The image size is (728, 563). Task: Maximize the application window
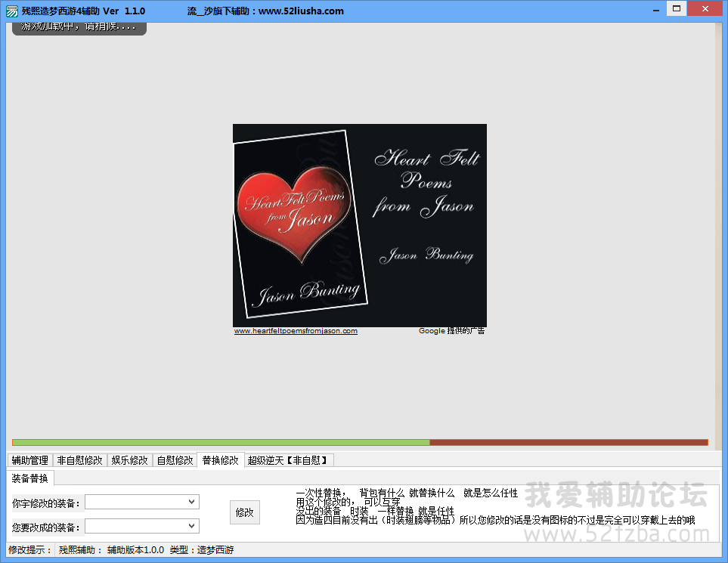[x=677, y=9]
